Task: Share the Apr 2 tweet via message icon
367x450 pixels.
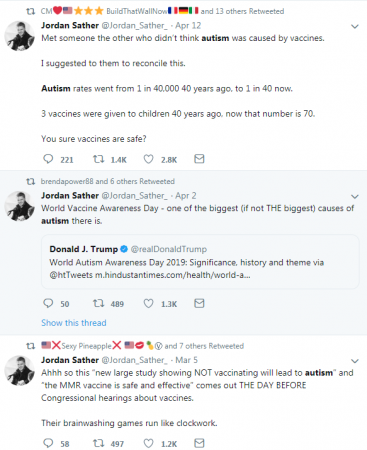Action: point(199,303)
